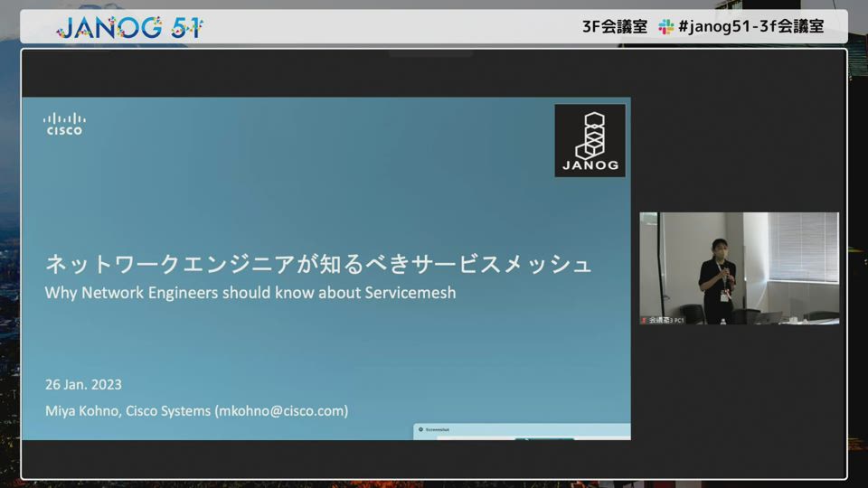Click the 'Screenshot' popup title text
The image size is (868, 488).
(439, 430)
